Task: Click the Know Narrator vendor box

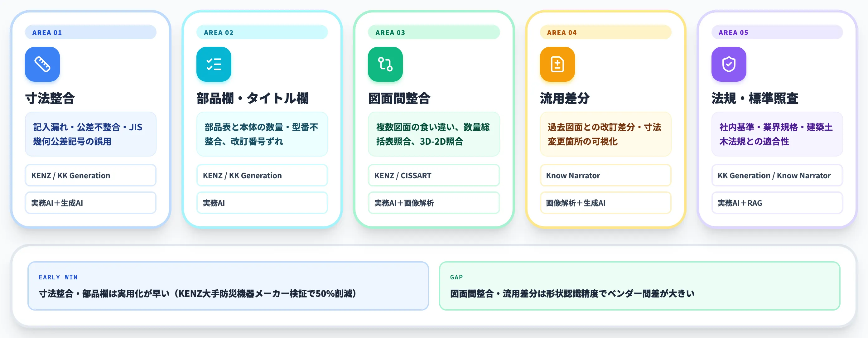Action: (x=605, y=175)
